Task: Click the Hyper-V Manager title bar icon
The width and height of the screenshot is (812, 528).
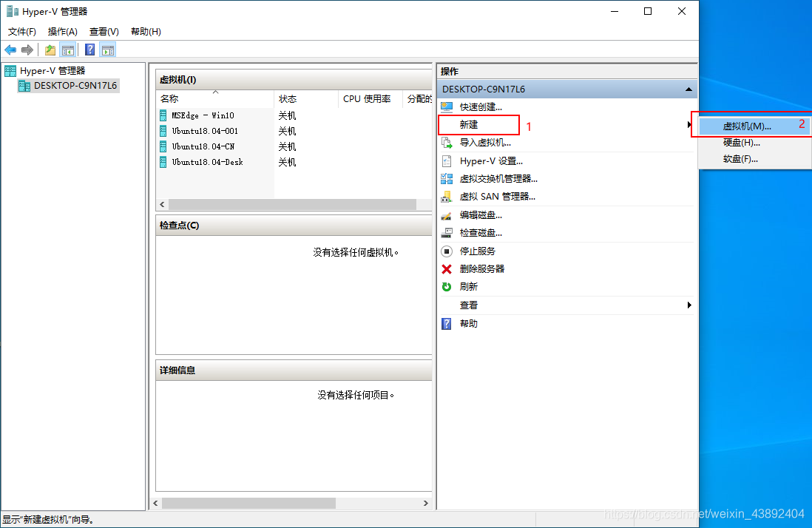Action: 13,11
